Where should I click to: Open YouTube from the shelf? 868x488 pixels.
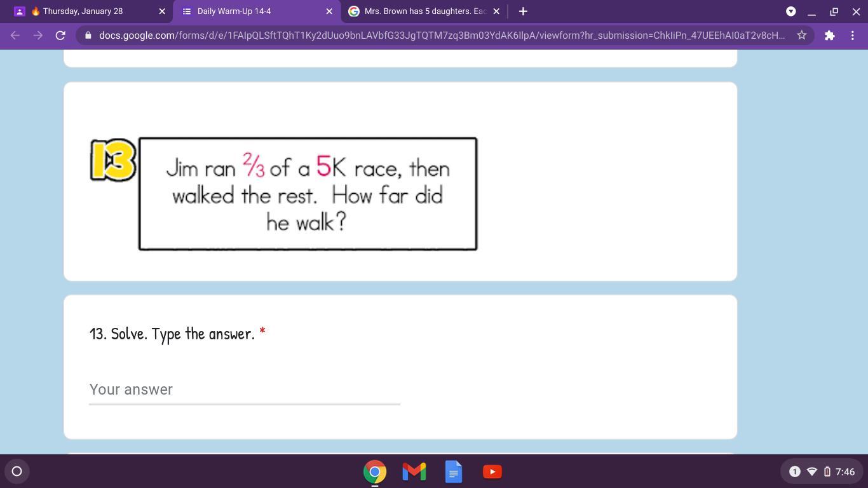492,471
